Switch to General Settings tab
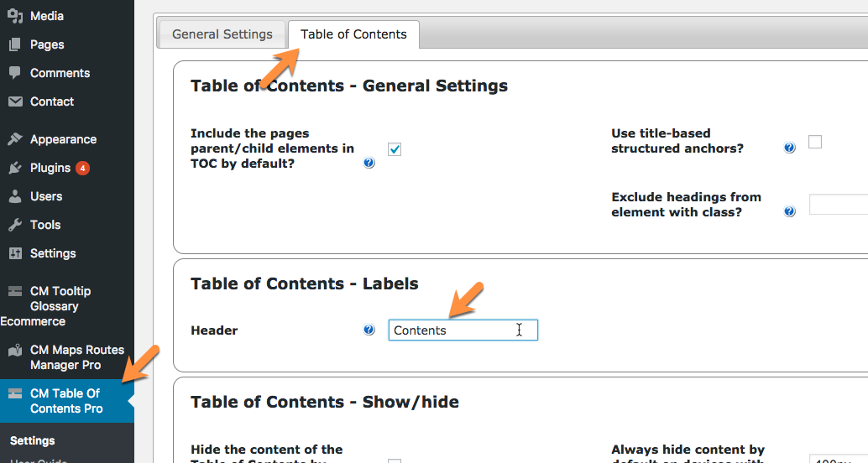 [x=222, y=34]
